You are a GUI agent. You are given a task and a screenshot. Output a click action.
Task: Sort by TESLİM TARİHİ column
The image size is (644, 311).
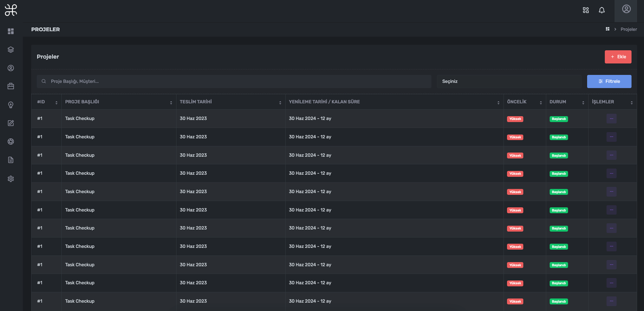pos(231,102)
